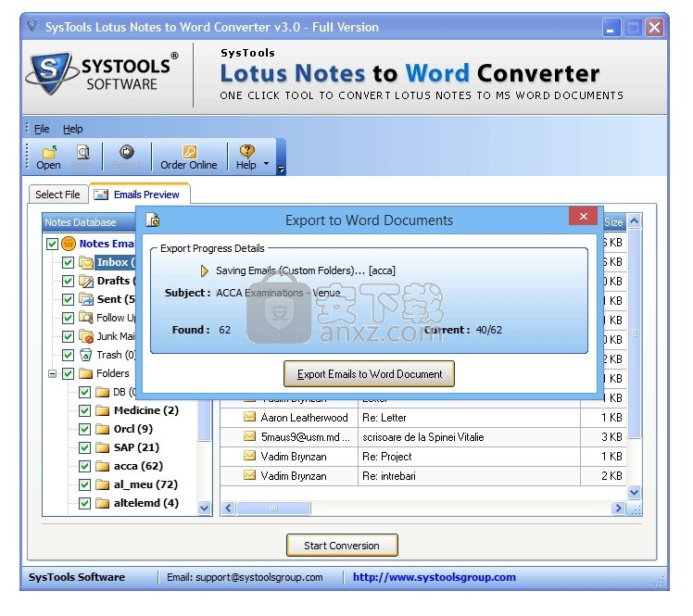Image resolution: width=693 pixels, height=616 pixels.
Task: Click folder tree scroll down arrow
Action: [204, 509]
